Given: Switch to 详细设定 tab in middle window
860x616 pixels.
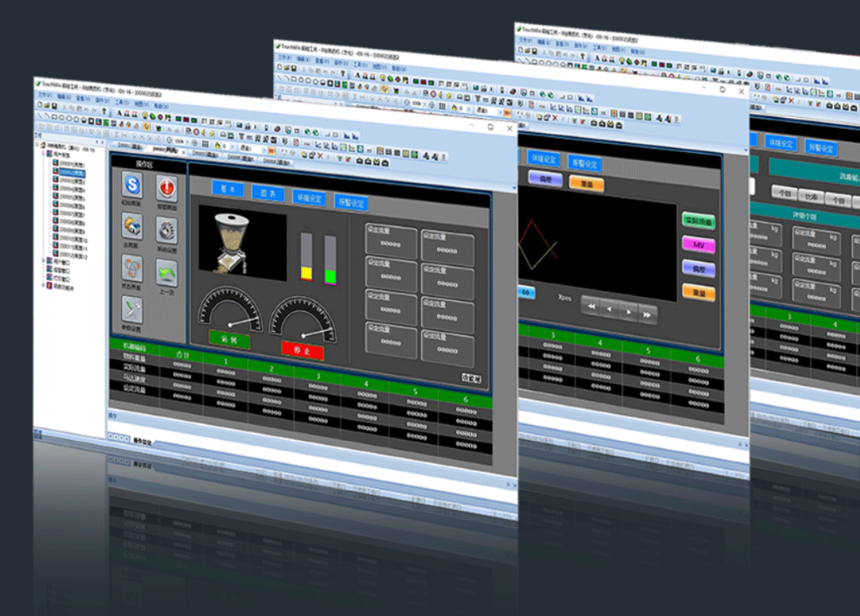Looking at the screenshot, I should [x=543, y=159].
